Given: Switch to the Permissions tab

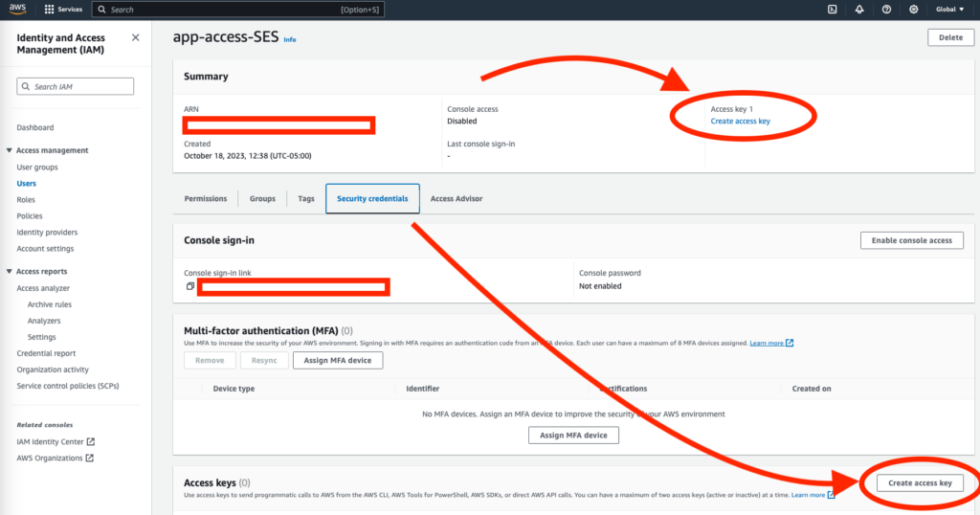Looking at the screenshot, I should click(x=206, y=199).
